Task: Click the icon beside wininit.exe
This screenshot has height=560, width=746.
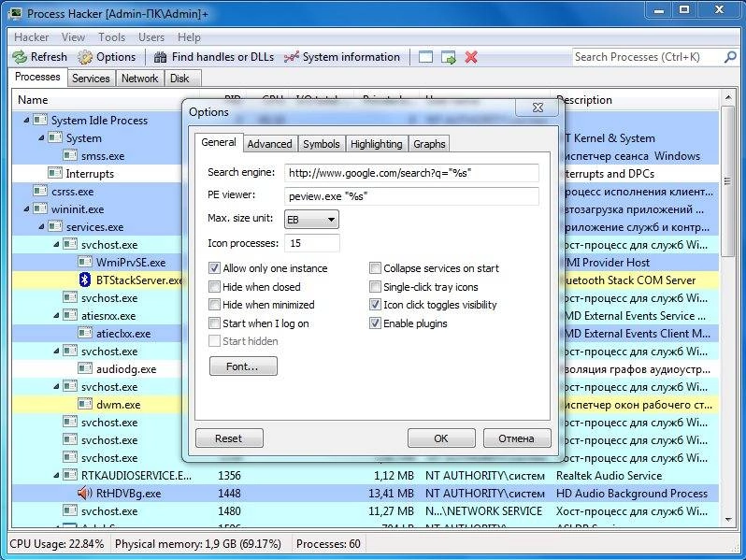Action: tap(40, 208)
